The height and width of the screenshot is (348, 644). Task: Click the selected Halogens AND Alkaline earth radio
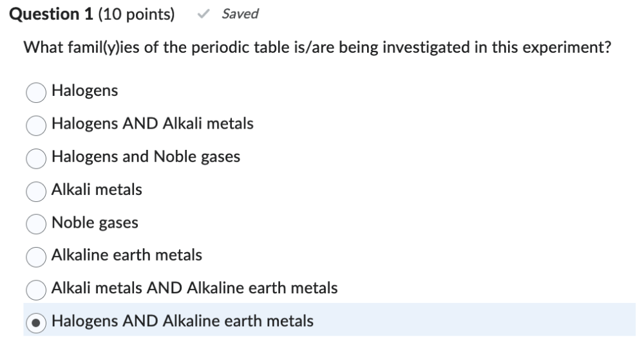click(x=36, y=322)
